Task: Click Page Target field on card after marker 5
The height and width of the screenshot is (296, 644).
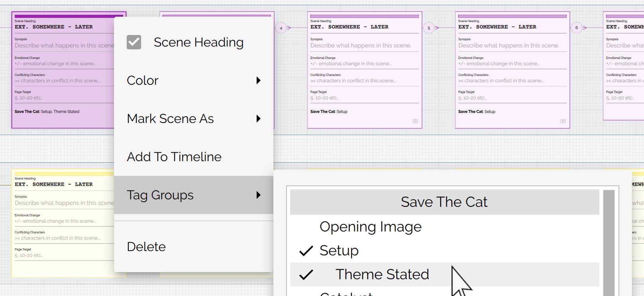Action: coord(512,98)
